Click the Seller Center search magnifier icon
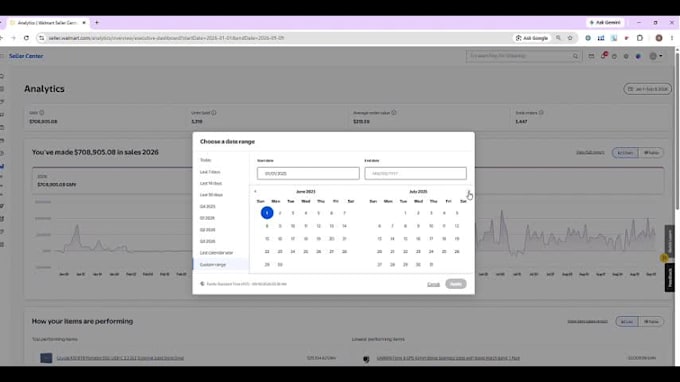Screen dimensions: 680x382 coord(575,56)
